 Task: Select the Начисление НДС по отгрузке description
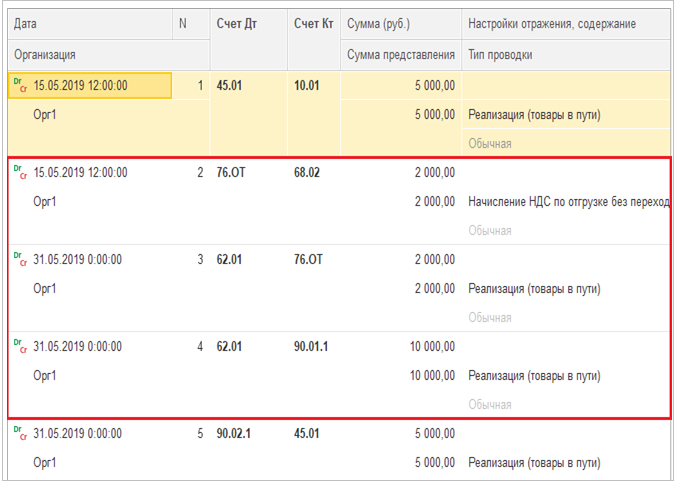coord(565,202)
